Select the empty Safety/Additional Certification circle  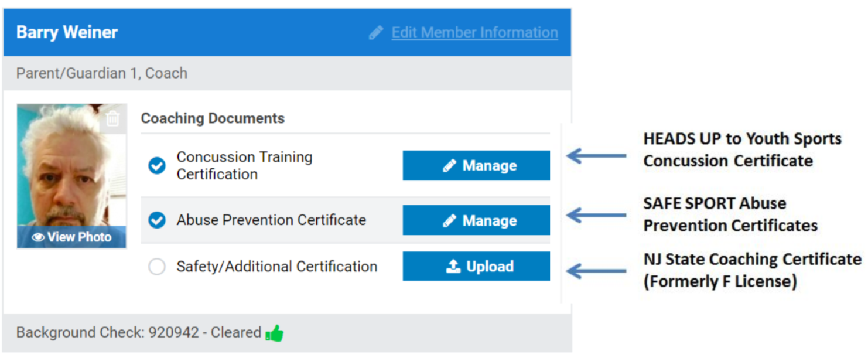pyautogui.click(x=156, y=267)
